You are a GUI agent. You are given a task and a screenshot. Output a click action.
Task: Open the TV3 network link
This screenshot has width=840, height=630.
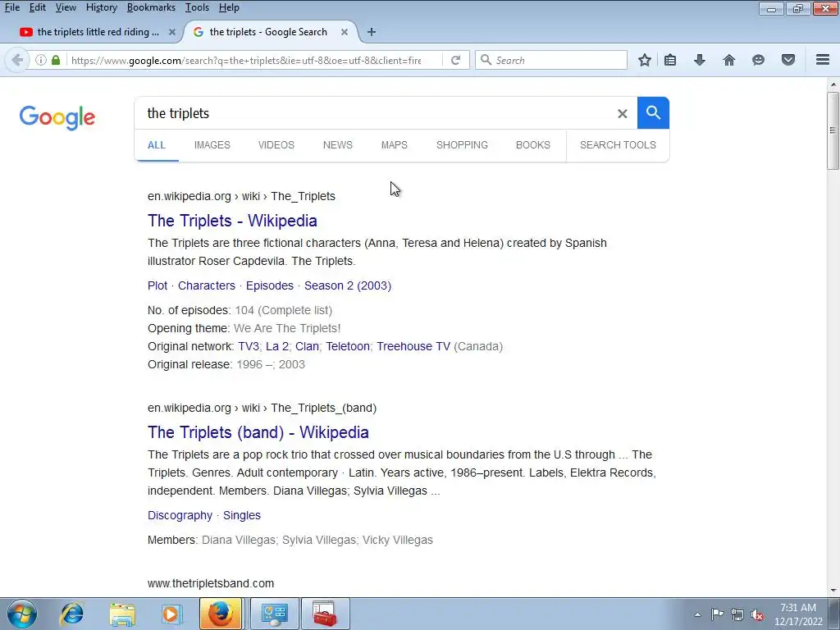tap(249, 347)
